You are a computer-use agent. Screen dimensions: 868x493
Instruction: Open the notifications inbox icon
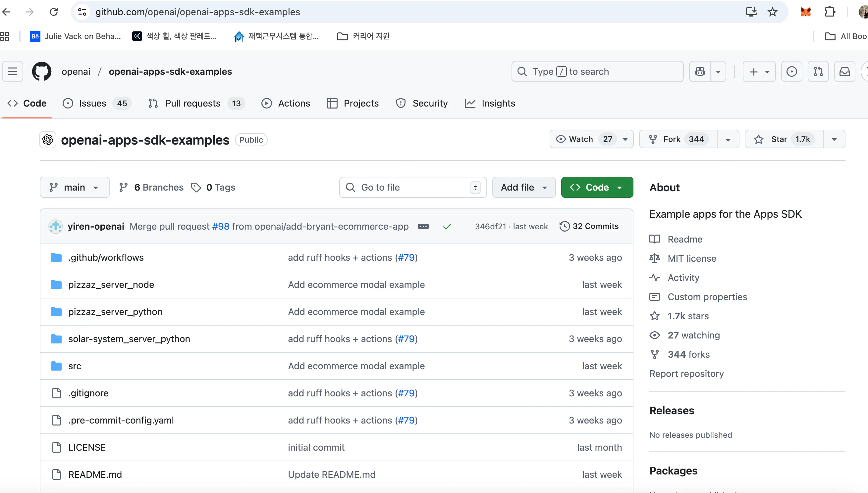tap(844, 71)
